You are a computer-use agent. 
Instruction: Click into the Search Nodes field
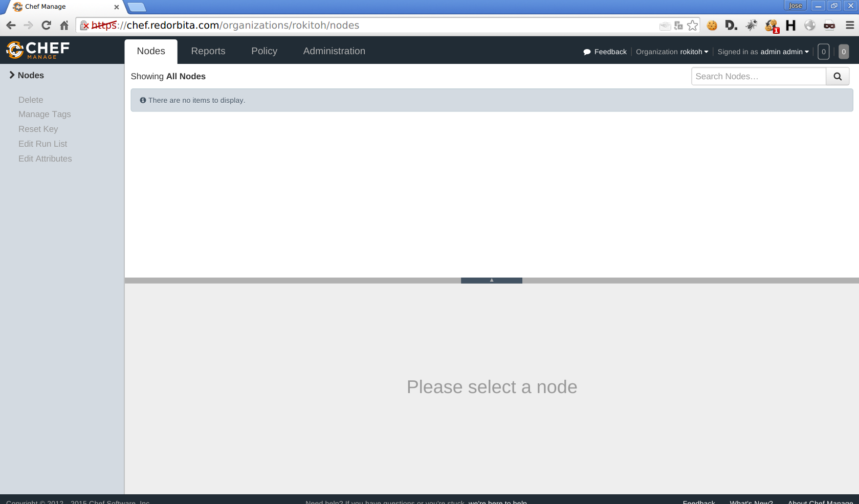point(758,76)
